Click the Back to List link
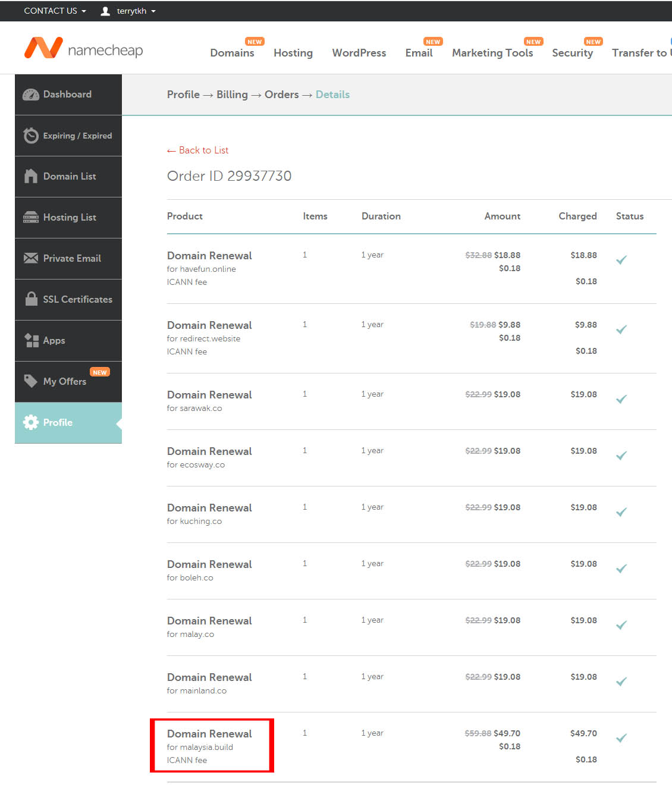Screen dimensions: 672x788 pyautogui.click(x=197, y=150)
